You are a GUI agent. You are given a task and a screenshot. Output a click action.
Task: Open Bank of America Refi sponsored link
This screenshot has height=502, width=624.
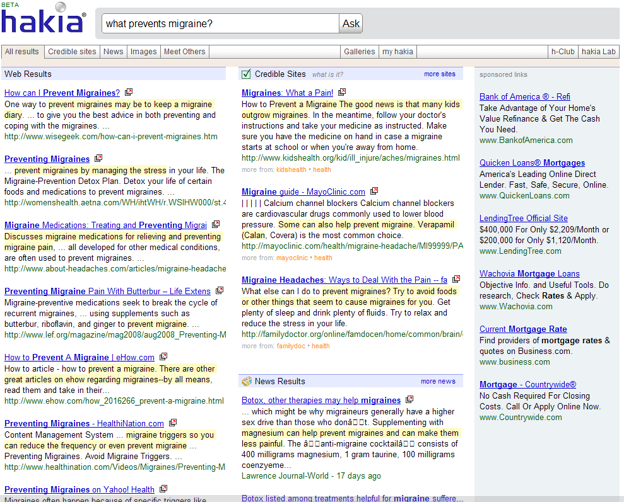pyautogui.click(x=524, y=97)
